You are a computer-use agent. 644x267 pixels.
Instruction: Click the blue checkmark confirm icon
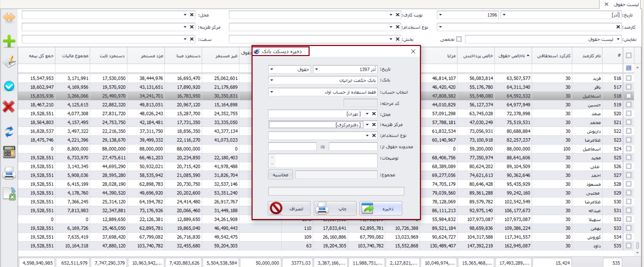(x=9, y=86)
